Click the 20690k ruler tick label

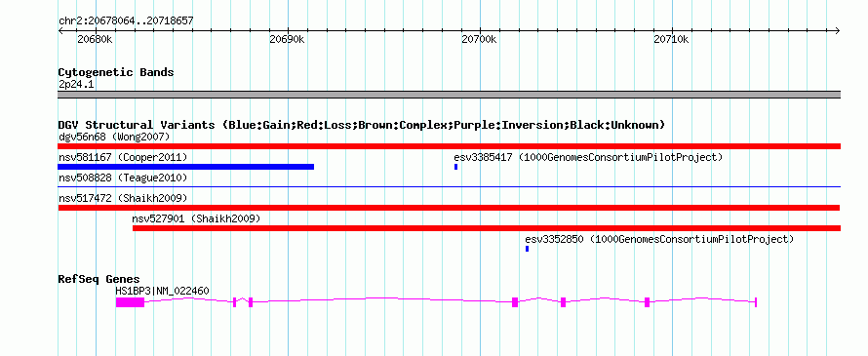tap(288, 39)
